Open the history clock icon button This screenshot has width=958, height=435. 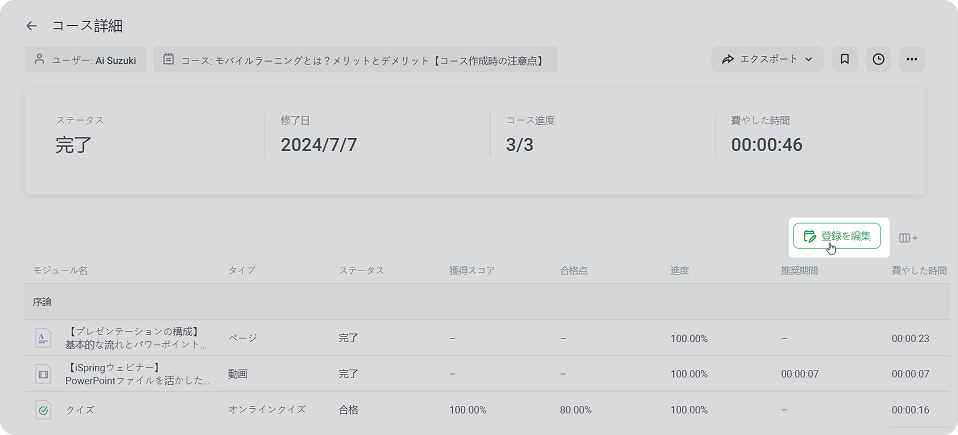coord(878,59)
